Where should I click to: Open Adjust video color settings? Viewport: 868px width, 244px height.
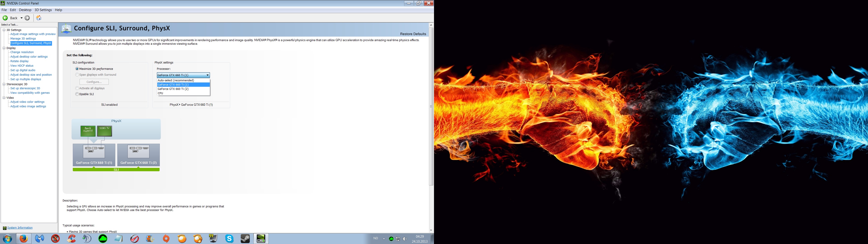27,102
